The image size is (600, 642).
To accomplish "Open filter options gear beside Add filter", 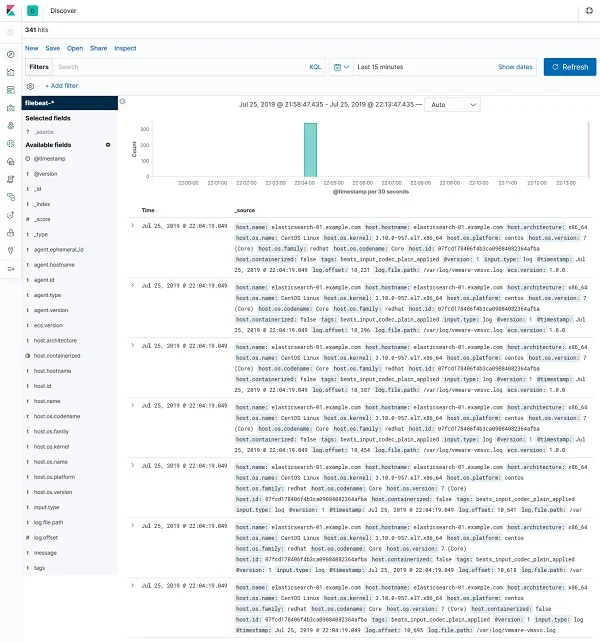I will (30, 86).
